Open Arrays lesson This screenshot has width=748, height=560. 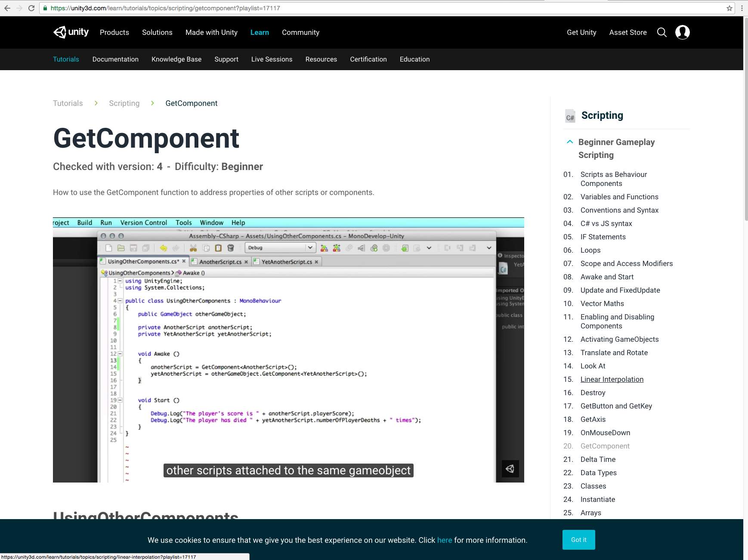pyautogui.click(x=590, y=513)
